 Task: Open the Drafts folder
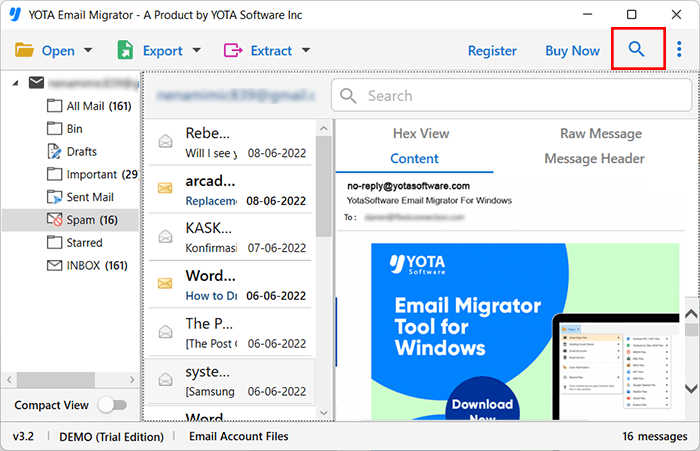tap(81, 151)
